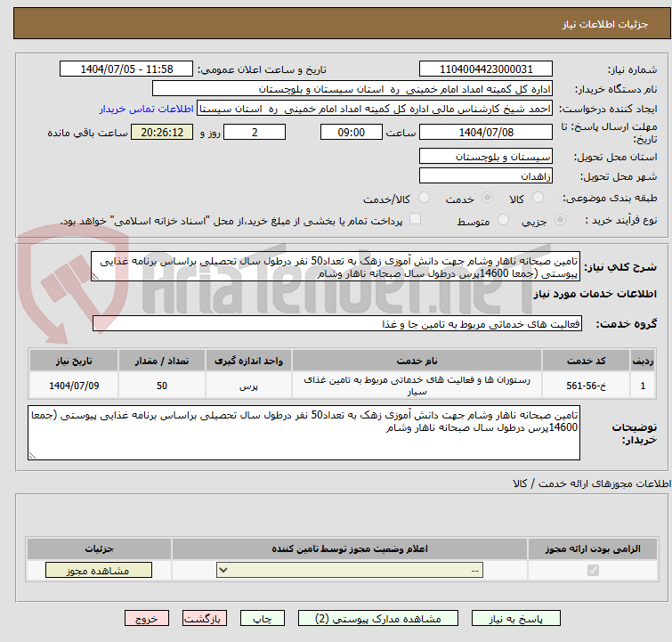Click the quantity cell '50'

coord(162,386)
